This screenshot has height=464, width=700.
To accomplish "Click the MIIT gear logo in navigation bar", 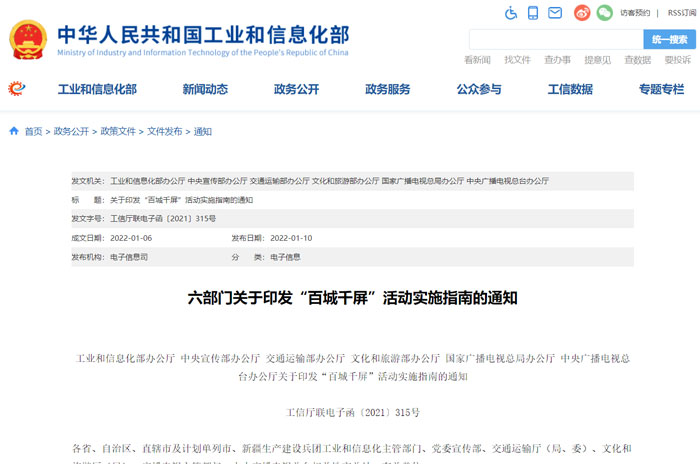I will click(17, 89).
